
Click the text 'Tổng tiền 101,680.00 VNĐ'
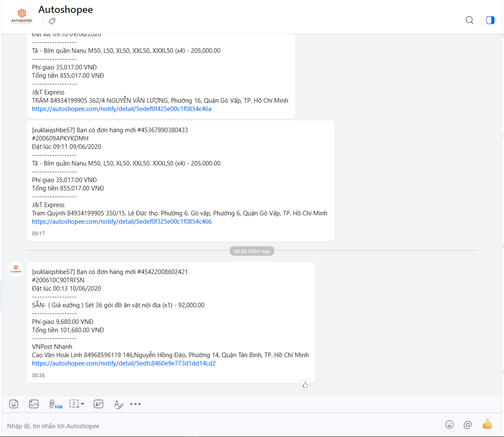pyautogui.click(x=68, y=330)
